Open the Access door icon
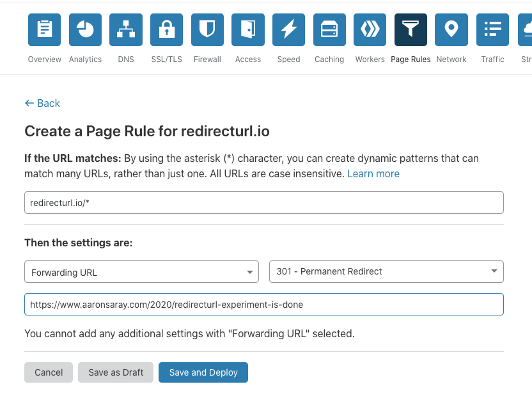The image size is (532, 398). [248, 29]
